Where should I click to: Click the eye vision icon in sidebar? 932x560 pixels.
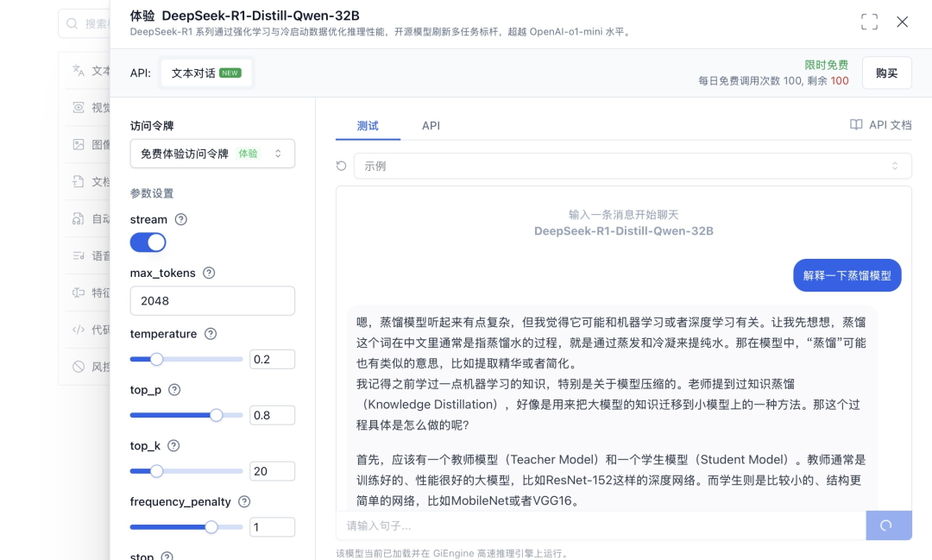click(79, 108)
